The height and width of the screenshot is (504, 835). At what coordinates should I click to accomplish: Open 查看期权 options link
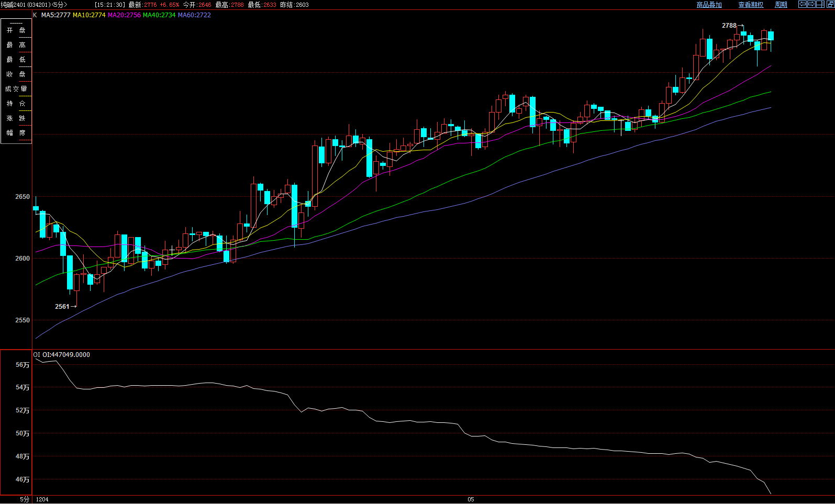[x=751, y=5]
